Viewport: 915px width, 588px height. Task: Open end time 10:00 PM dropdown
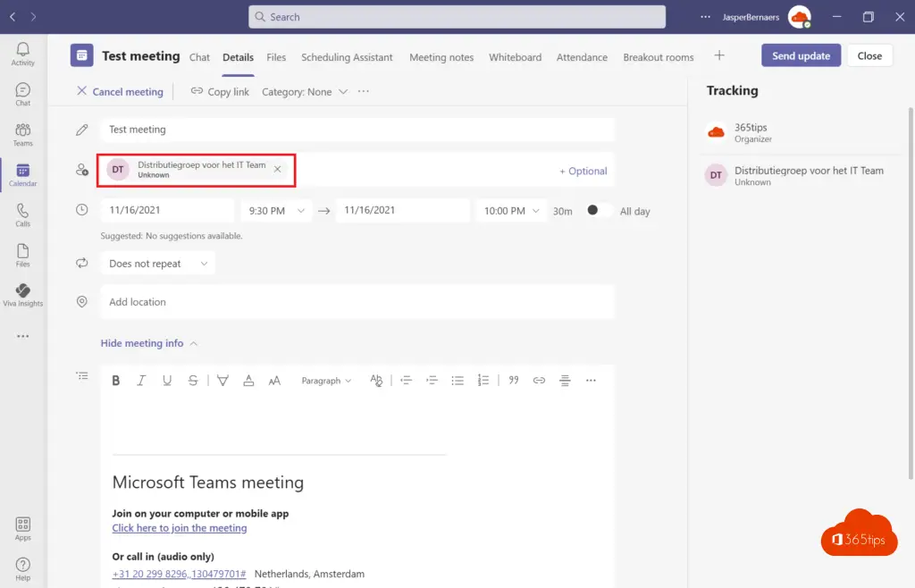pos(511,211)
